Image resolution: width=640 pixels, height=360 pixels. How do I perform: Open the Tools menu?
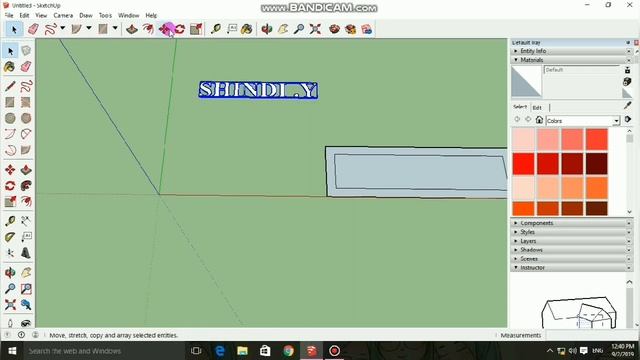[105, 16]
